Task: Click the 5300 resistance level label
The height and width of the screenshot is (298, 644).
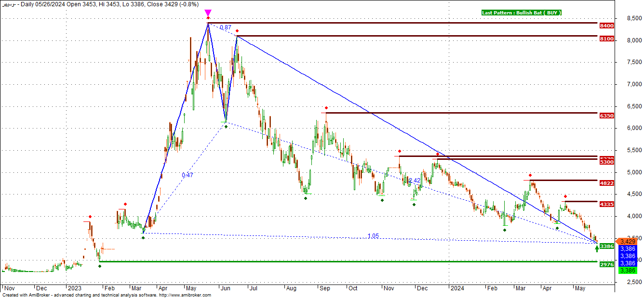Action: (x=607, y=162)
